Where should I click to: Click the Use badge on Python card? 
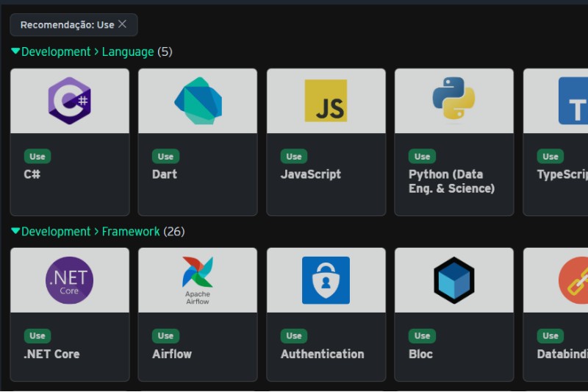(x=422, y=157)
